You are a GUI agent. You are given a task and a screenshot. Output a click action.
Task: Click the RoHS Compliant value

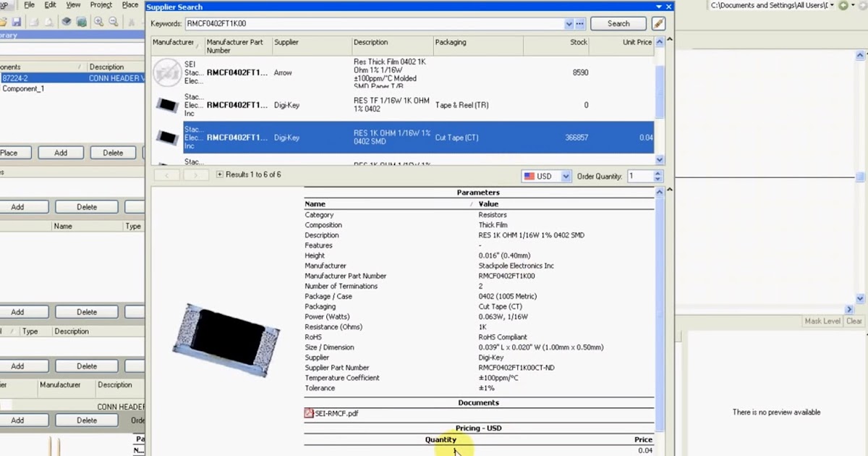coord(503,337)
